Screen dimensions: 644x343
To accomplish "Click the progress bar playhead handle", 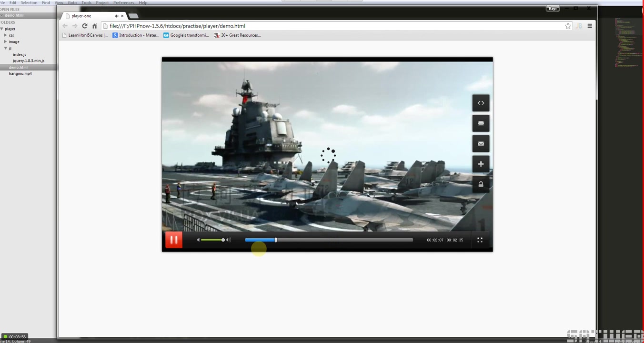I will tap(276, 240).
